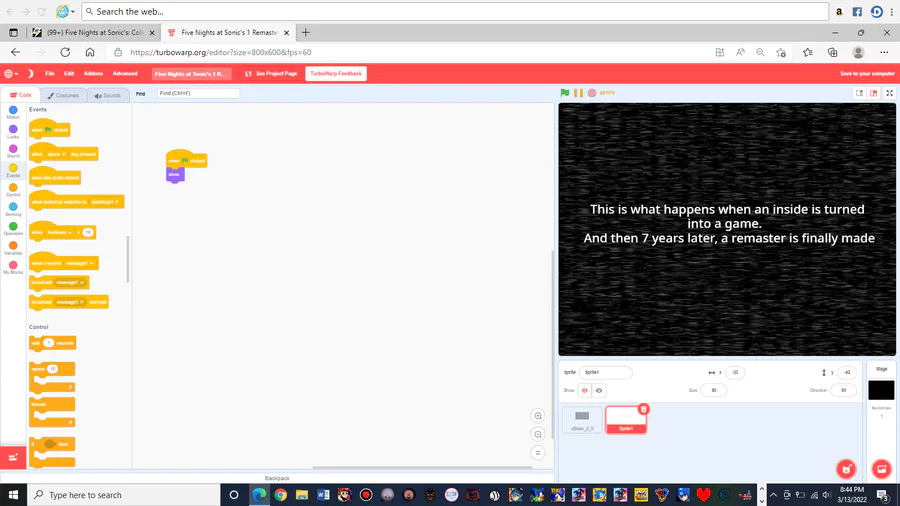Click the Choose a Backdrop button

pyautogui.click(x=882, y=469)
